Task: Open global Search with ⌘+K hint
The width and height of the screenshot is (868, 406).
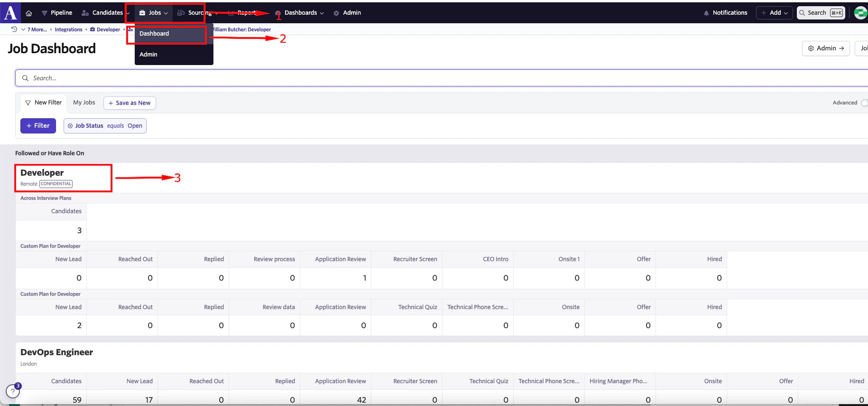Action: tap(821, 13)
